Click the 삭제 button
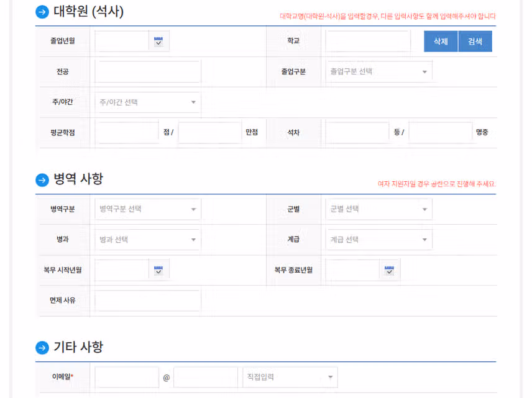The height and width of the screenshot is (398, 532). point(441,42)
